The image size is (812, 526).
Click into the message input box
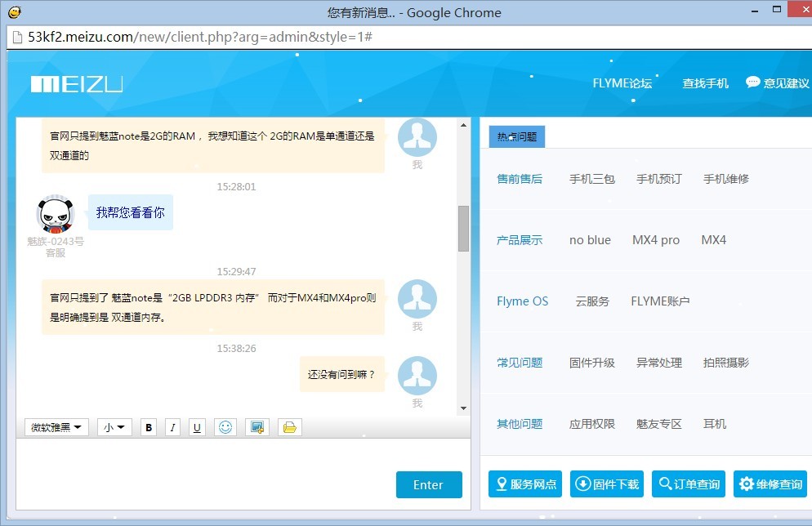(x=206, y=474)
